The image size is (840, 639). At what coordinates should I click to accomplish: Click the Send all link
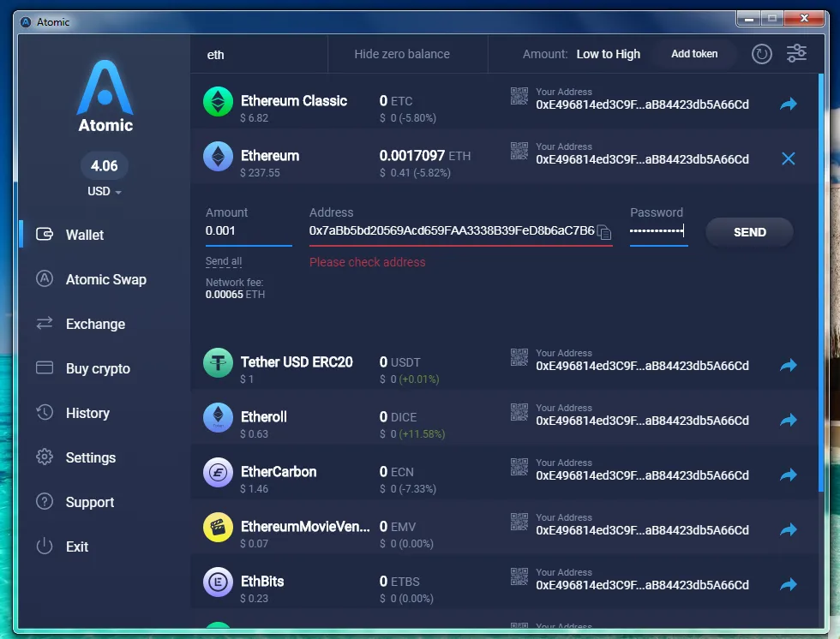click(x=224, y=261)
